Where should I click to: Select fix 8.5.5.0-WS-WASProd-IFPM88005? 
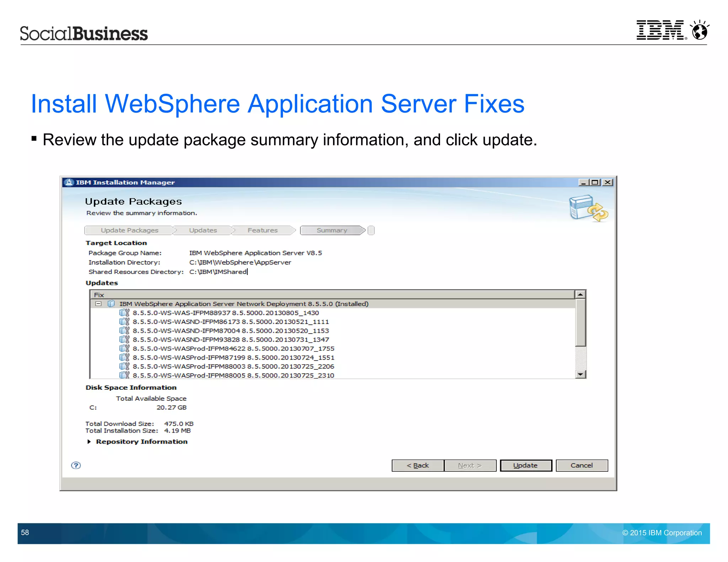coord(234,375)
